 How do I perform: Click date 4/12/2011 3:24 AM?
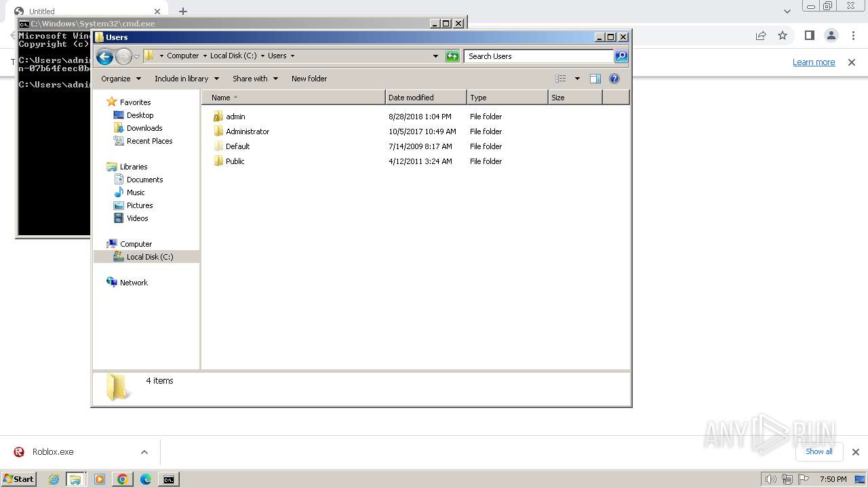[x=420, y=161]
